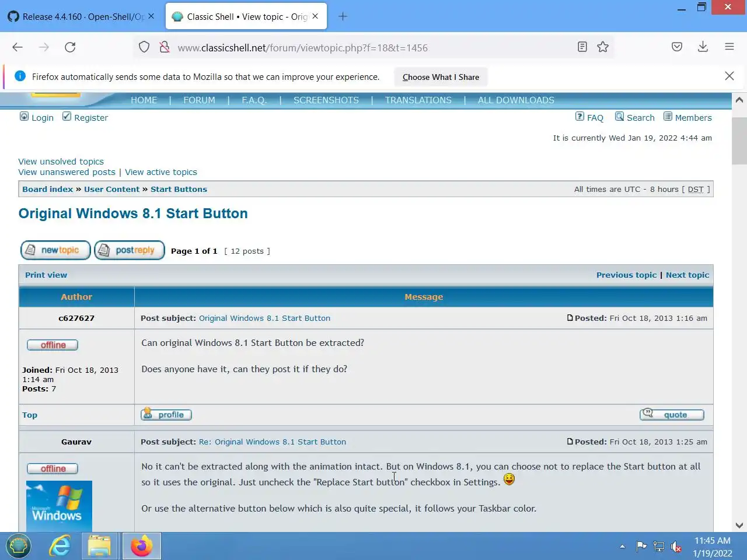Dismiss the Firefox data notification bar

point(729,76)
